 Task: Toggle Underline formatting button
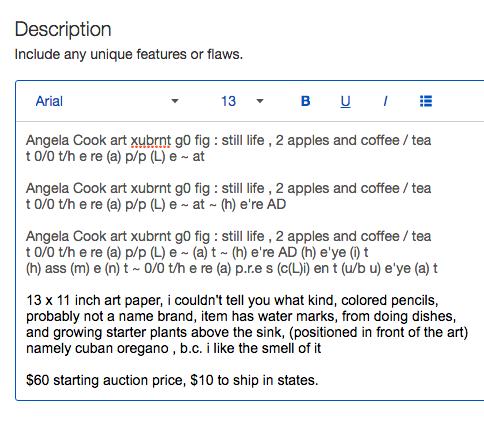[345, 101]
